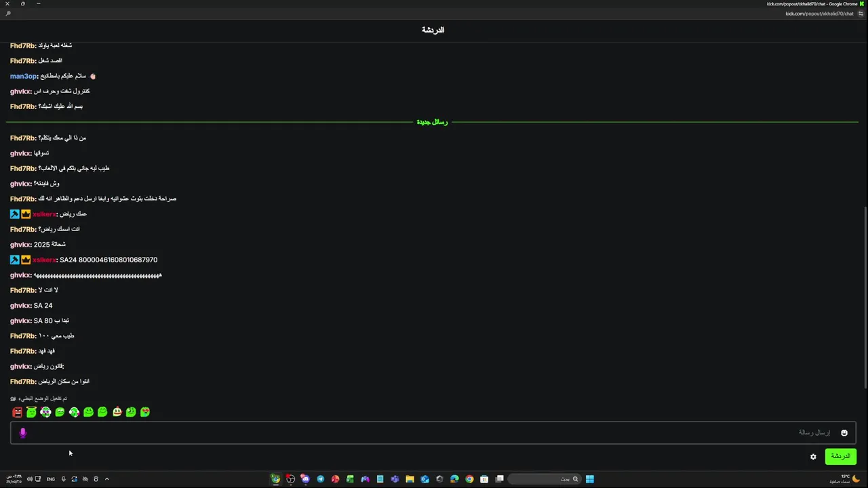Open volume control in system tray
This screenshot has width=868, height=488.
tap(29, 479)
